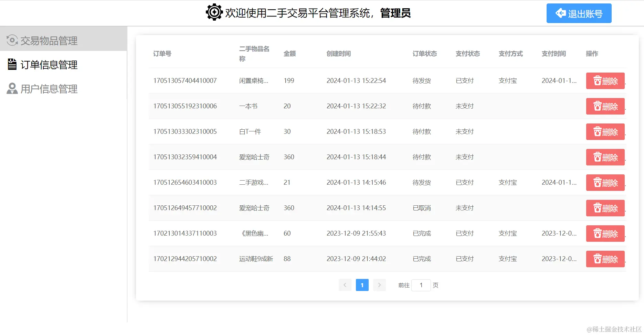Image resolution: width=644 pixels, height=335 pixels.
Task: Delete order 170512654603410003
Action: coord(605,183)
